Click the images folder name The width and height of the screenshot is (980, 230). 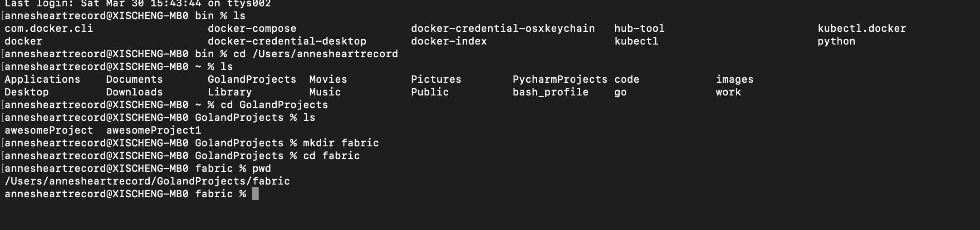point(735,80)
